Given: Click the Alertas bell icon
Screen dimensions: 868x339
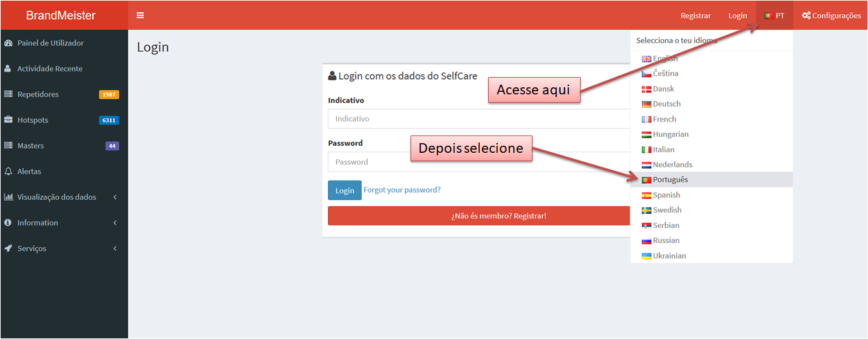Looking at the screenshot, I should pos(8,171).
